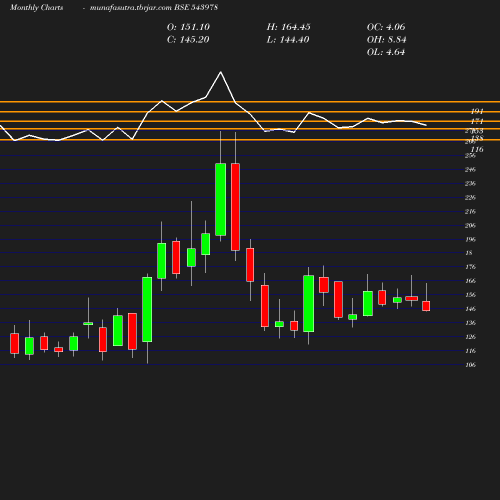Viewport: 500px width, 500px height.
Task: Click the 146 price axis label
Action: [470, 309]
